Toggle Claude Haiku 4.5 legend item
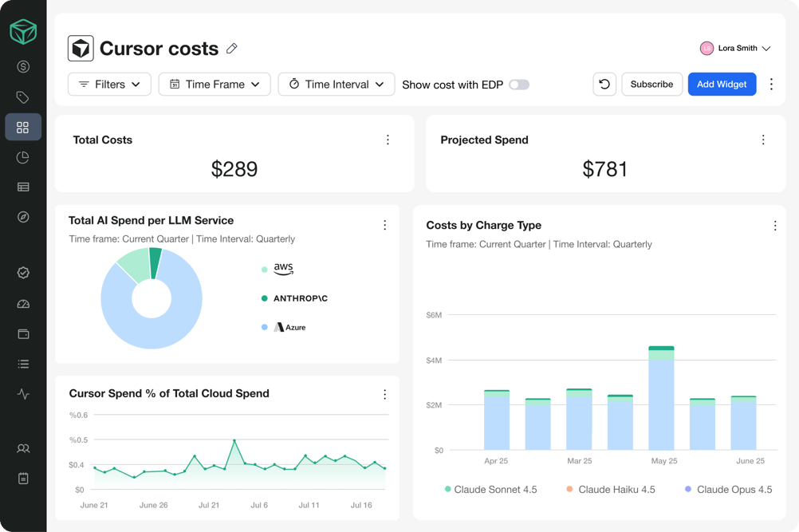Screen dimensions: 799x532 611,489
